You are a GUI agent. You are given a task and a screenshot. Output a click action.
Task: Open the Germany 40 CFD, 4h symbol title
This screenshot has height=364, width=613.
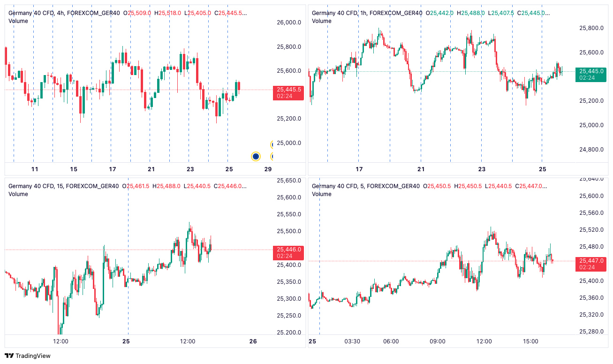click(64, 14)
